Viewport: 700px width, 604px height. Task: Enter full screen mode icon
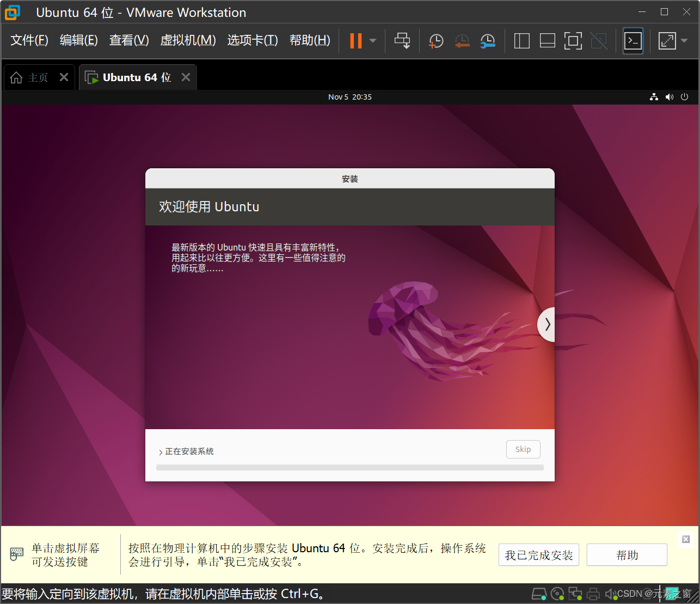[x=573, y=41]
